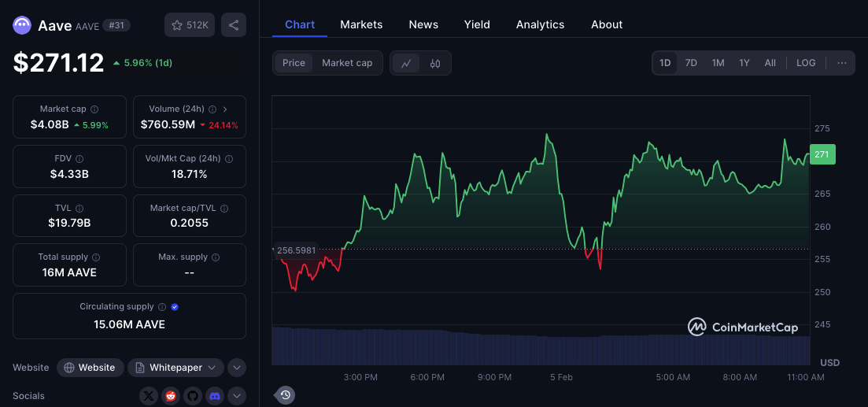Set chart range to 1D
The height and width of the screenshot is (407, 868).
(665, 63)
